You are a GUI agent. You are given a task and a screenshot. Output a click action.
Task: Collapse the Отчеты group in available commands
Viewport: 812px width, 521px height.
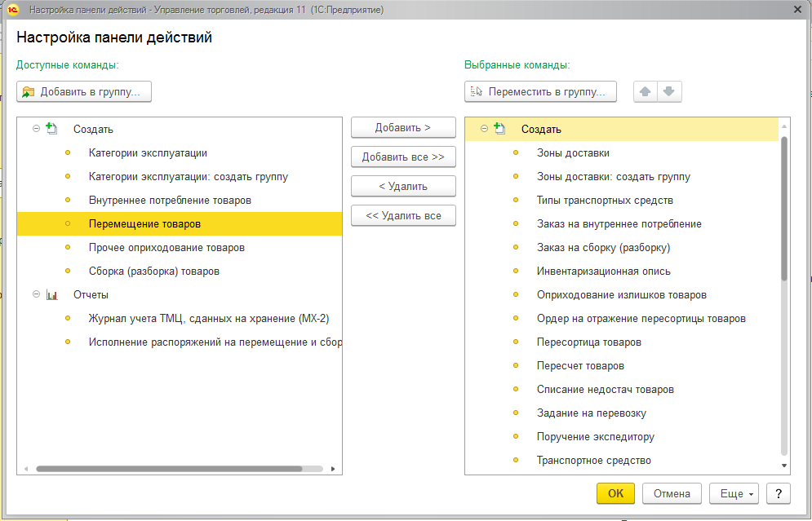(36, 294)
